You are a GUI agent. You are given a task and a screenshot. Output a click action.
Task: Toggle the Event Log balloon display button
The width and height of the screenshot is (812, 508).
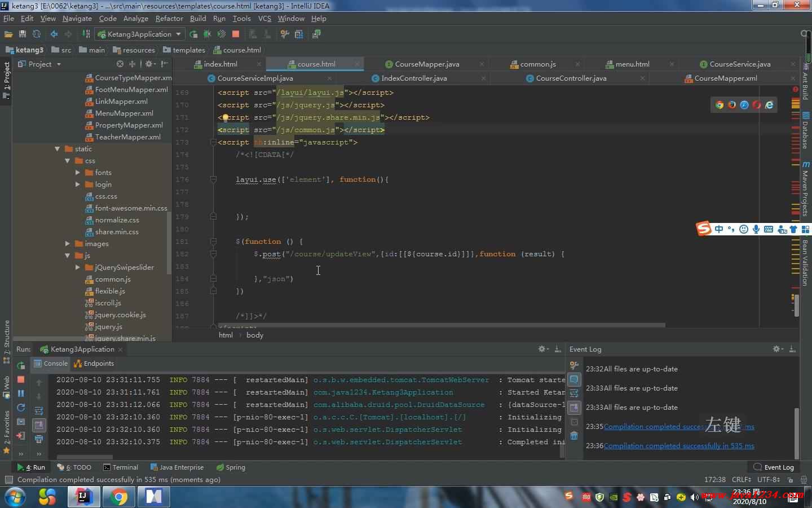(574, 379)
